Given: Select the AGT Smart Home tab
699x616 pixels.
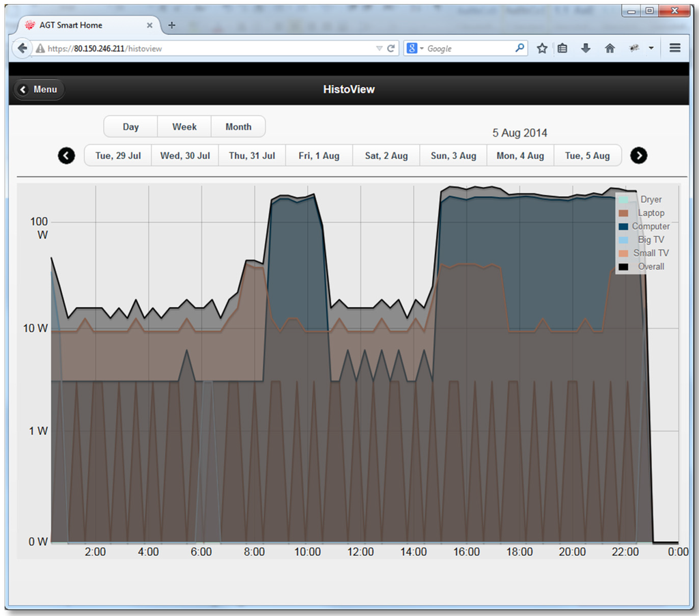Looking at the screenshot, I should (87, 25).
